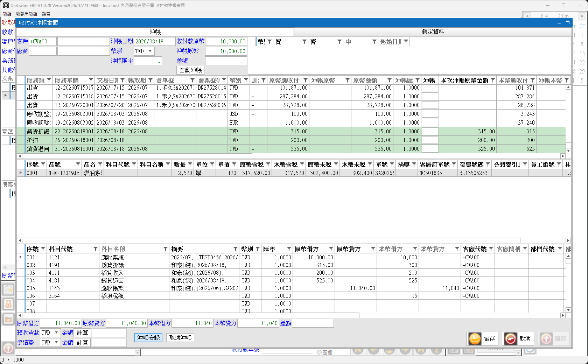Open filter on 倉單號 column header
The image size is (588, 364).
click(192, 80)
